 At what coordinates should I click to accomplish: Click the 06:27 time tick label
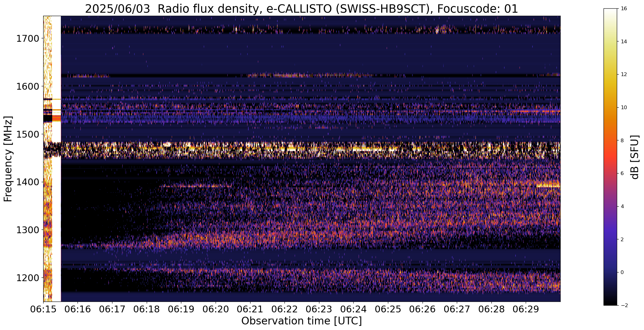(457, 309)
